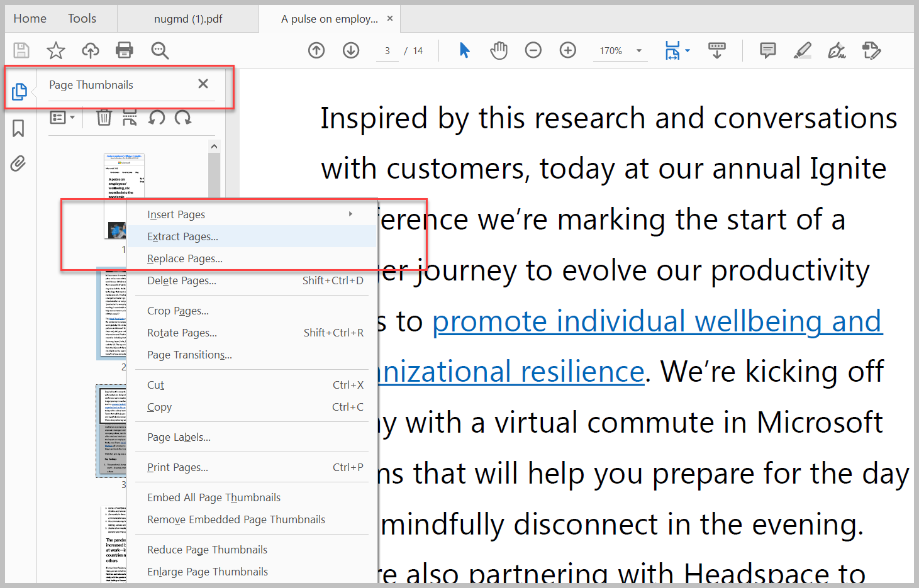Open the find text magnifier icon
The image size is (919, 588).
pyautogui.click(x=160, y=50)
